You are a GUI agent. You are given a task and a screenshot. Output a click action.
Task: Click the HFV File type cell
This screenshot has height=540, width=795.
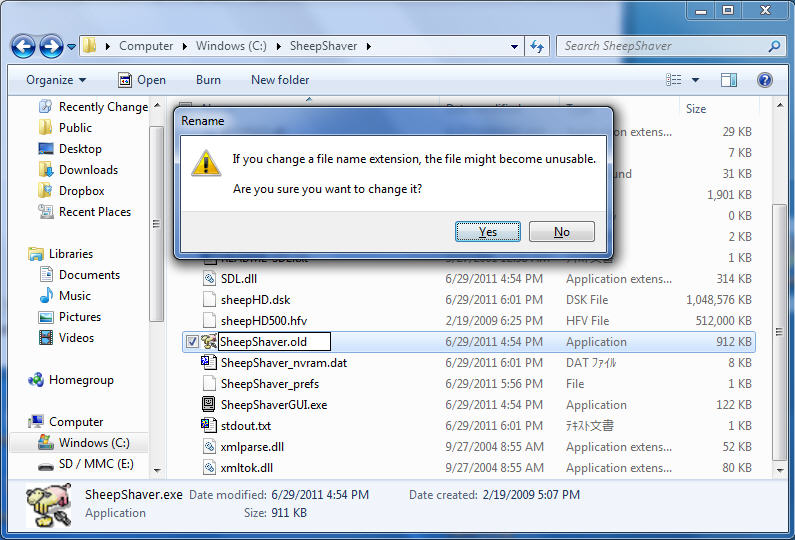[x=588, y=321]
